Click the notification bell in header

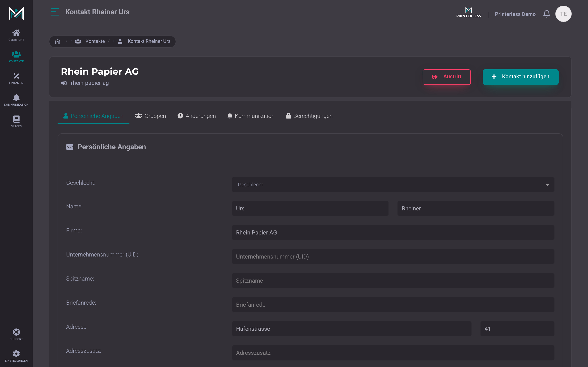(x=547, y=14)
